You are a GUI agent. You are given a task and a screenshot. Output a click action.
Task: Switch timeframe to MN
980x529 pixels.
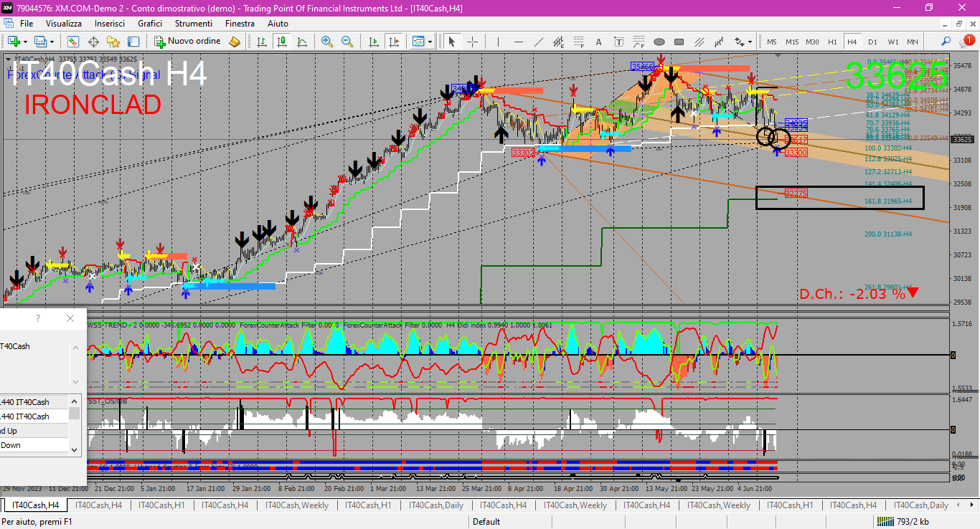tap(913, 42)
